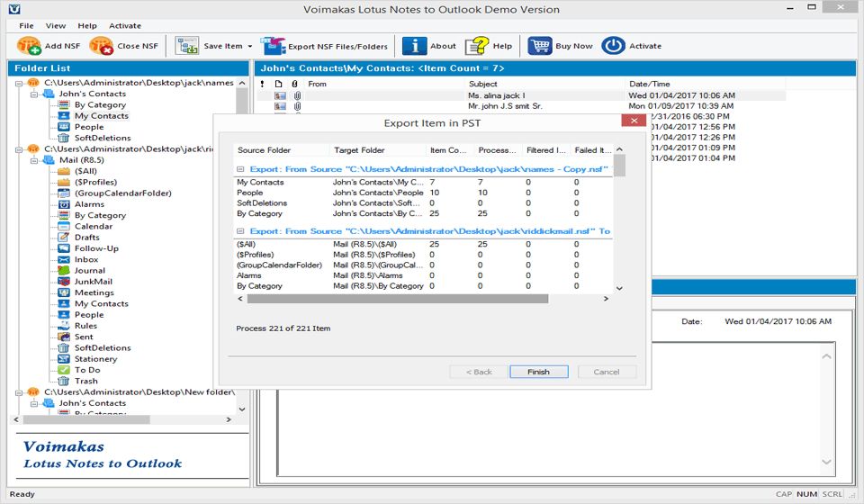
Task: Select the Inbox folder icon
Action: (x=64, y=259)
